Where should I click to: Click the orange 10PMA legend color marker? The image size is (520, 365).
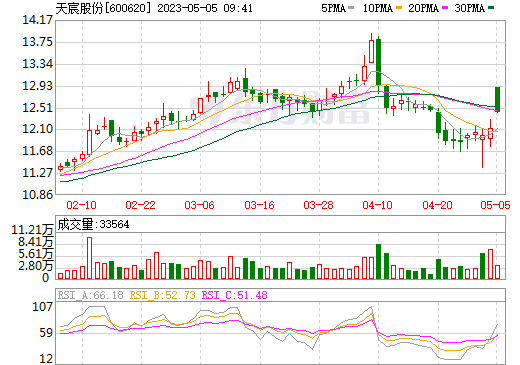tap(399, 7)
